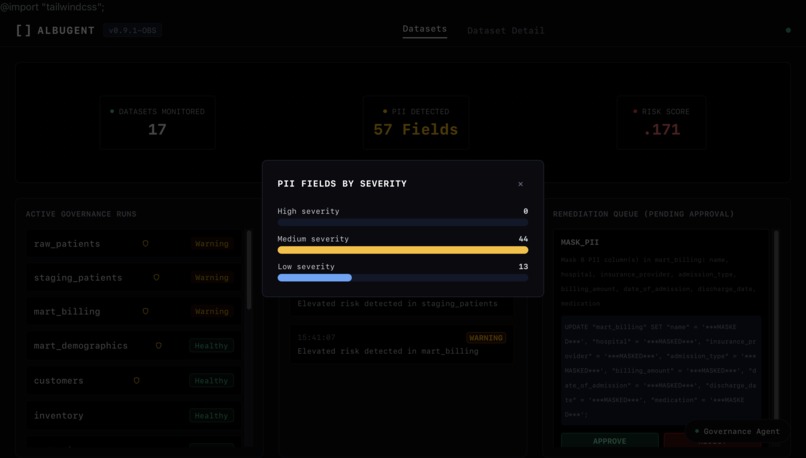Screen dimensions: 806x458
Task: Select the mart_billing elevated risk log entry
Action: click(401, 344)
